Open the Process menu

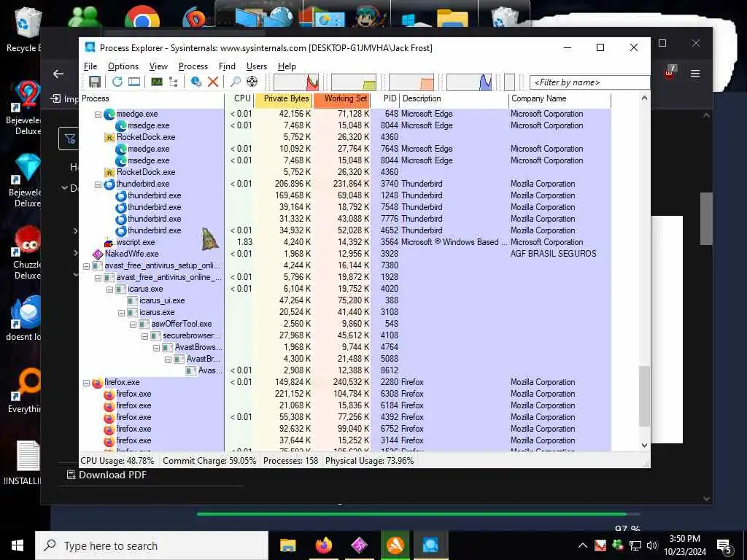[x=193, y=66]
